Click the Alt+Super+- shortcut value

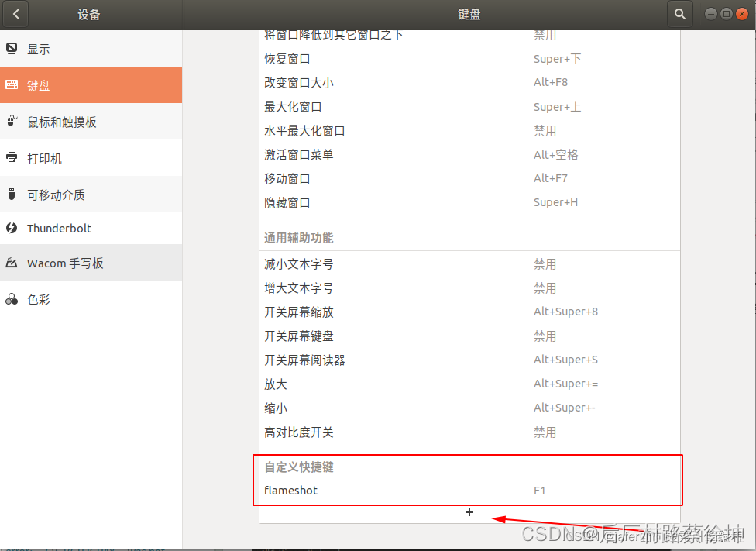(564, 408)
